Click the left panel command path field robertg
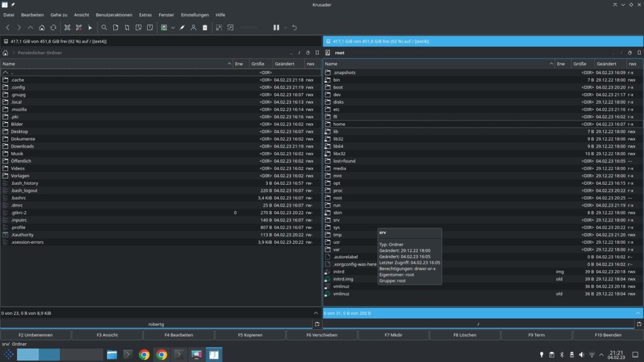 click(156, 324)
